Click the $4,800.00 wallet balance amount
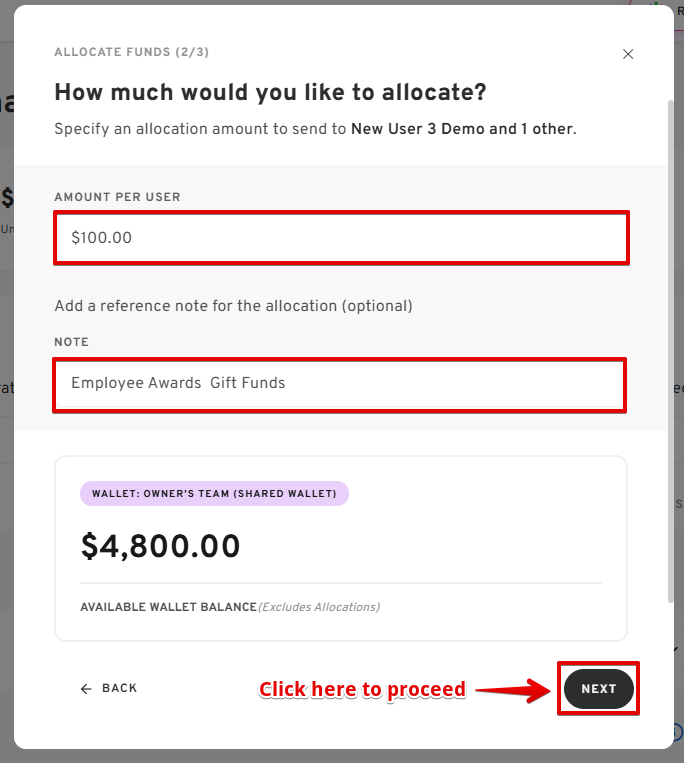 click(161, 546)
